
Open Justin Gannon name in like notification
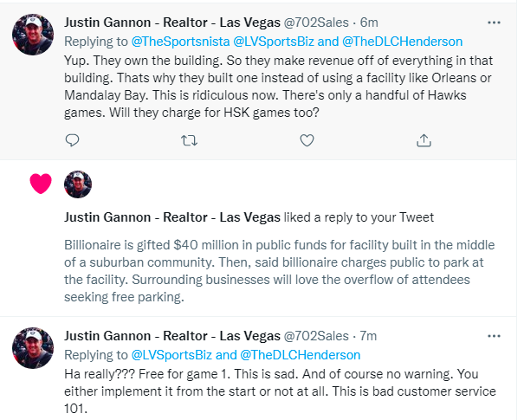click(x=172, y=216)
